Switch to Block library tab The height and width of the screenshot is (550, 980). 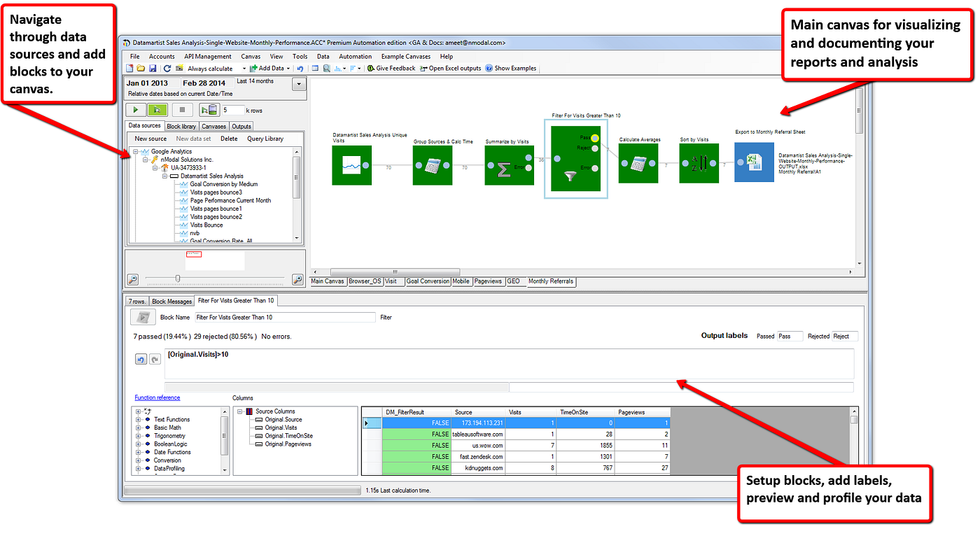click(181, 126)
